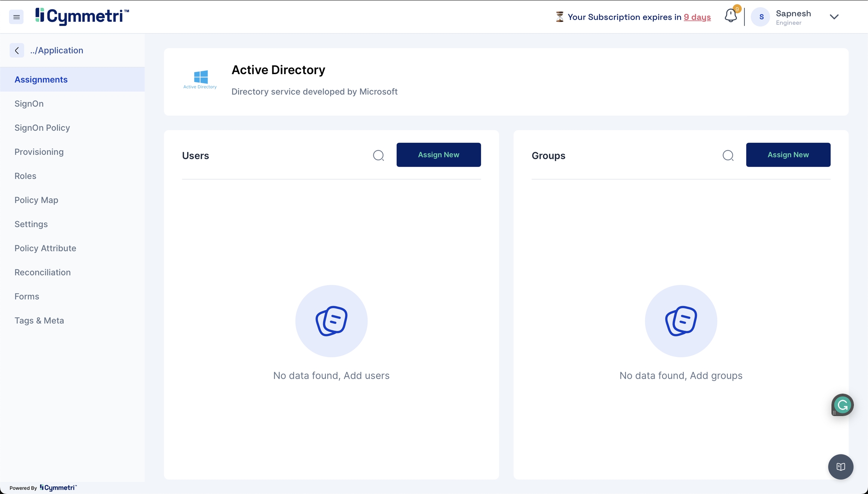Click the Cymmetri logo in the header
This screenshot has width=868, height=494.
coord(82,16)
